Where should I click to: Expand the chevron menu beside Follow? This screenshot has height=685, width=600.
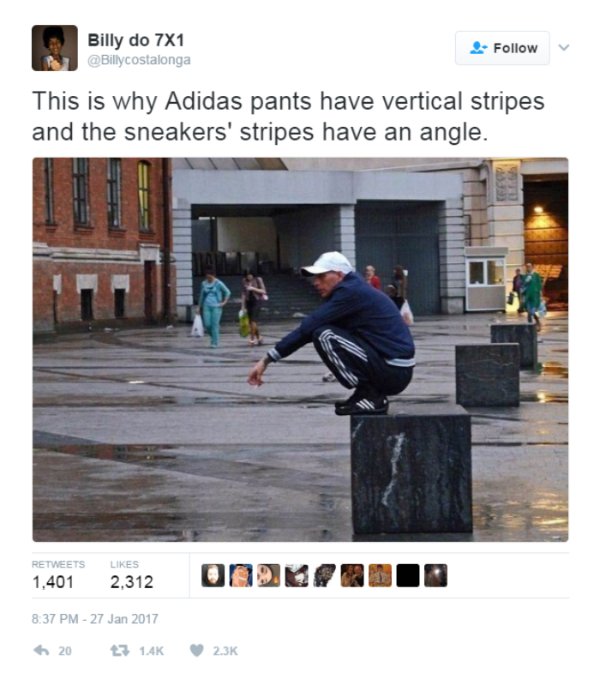tap(564, 47)
